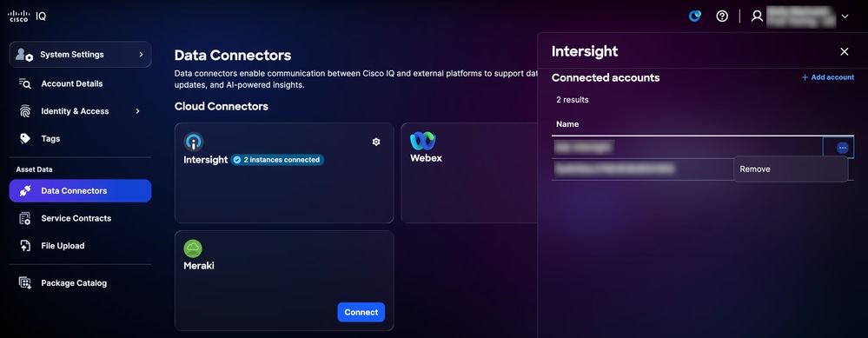
Task: Open Intersight card settings gear
Action: click(376, 142)
